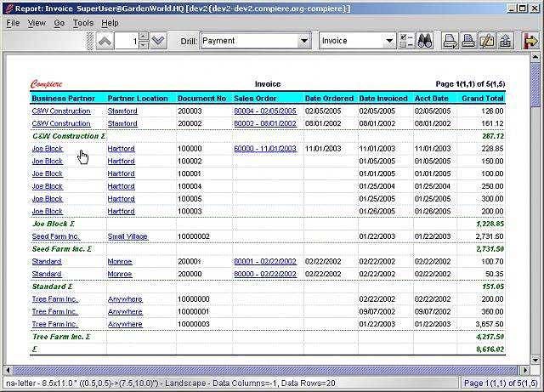Open sales order 80000 - 02/22/2002 link
Screen dimensions: 544x392
265,274
